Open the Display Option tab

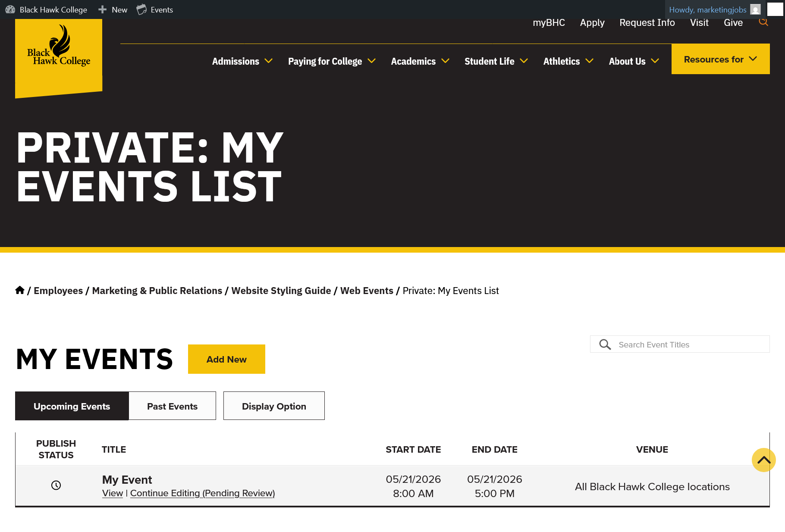274,406
